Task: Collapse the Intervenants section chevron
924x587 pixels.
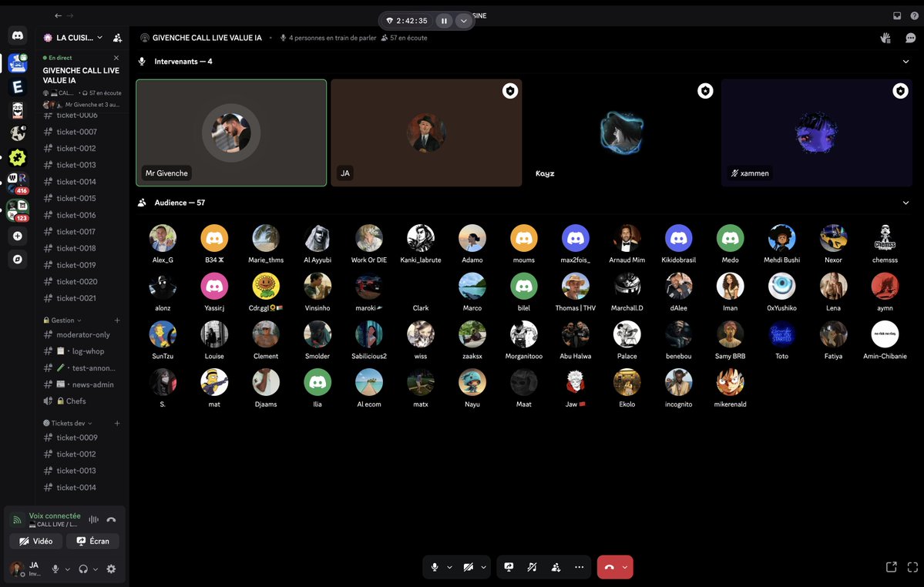Action: (x=906, y=61)
